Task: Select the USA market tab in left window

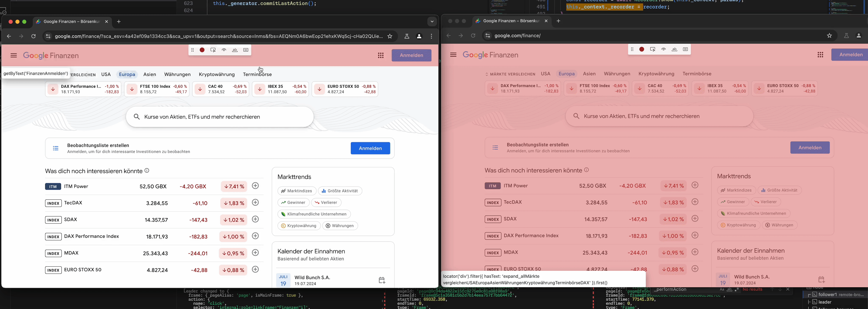Action: tap(106, 74)
